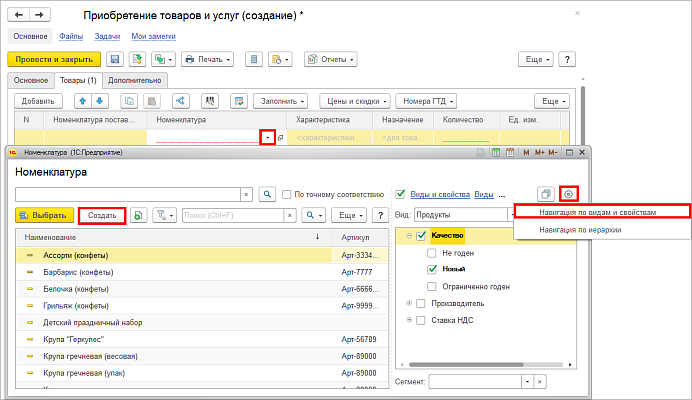
Task: Click the help question mark in Номенклатура window
Action: [380, 215]
